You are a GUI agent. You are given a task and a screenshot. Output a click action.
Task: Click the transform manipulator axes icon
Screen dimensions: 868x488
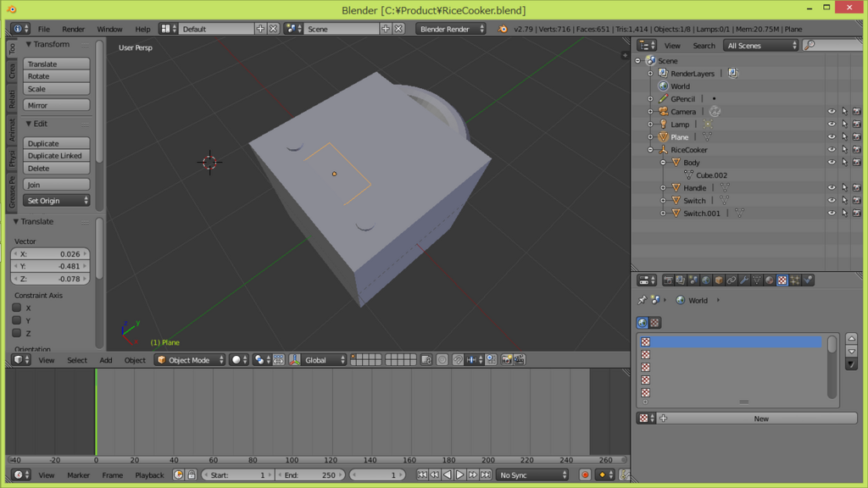294,360
